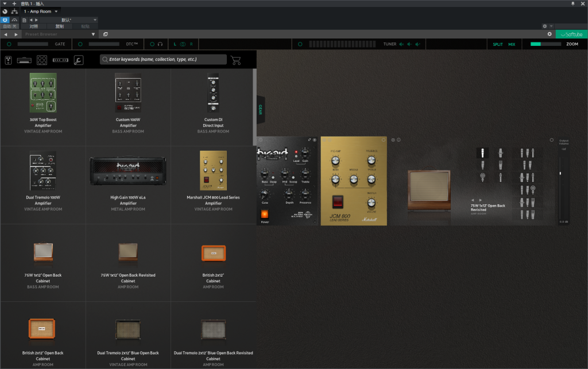Toggle the Deep switch on the amp

(x=273, y=177)
